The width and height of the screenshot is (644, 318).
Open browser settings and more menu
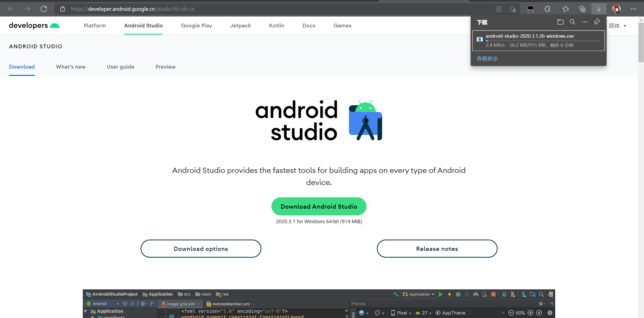pyautogui.click(x=633, y=9)
